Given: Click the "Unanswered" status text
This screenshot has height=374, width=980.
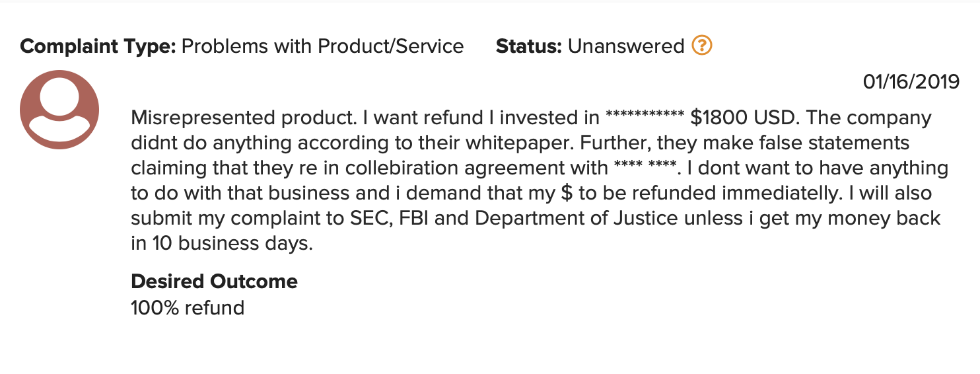Looking at the screenshot, I should [626, 46].
